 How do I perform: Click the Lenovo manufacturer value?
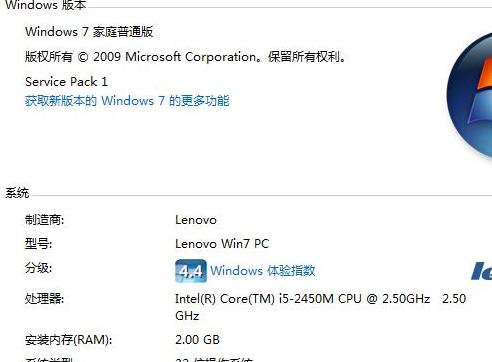(x=196, y=220)
